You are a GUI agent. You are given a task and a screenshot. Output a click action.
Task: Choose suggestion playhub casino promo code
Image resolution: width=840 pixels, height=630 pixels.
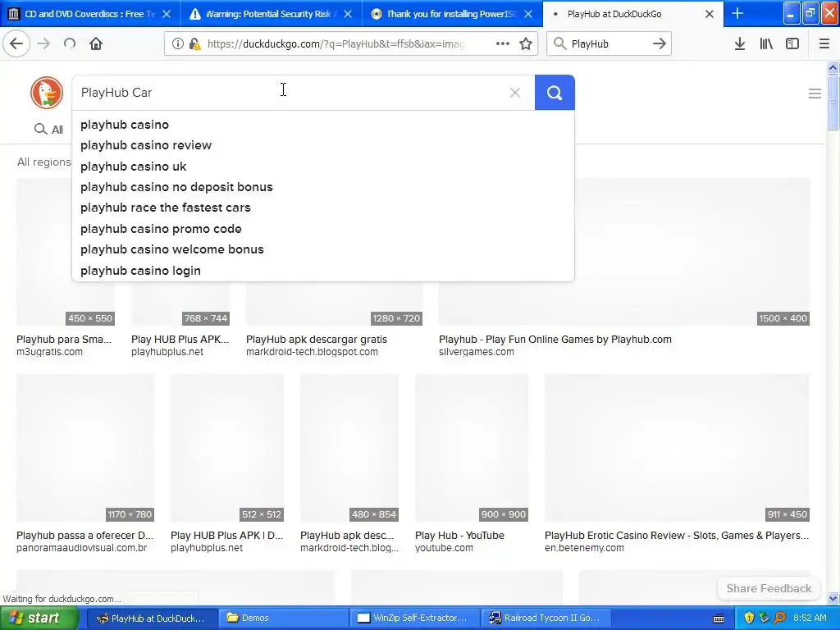(323, 229)
